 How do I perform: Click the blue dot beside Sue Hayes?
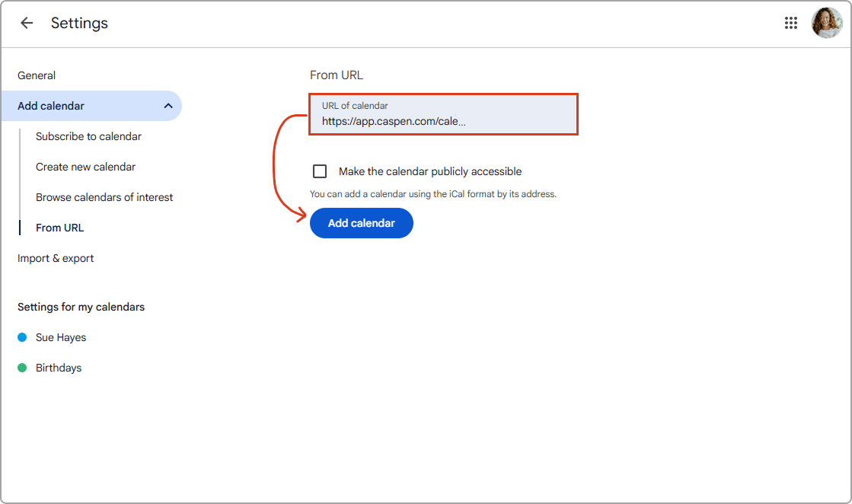22,337
